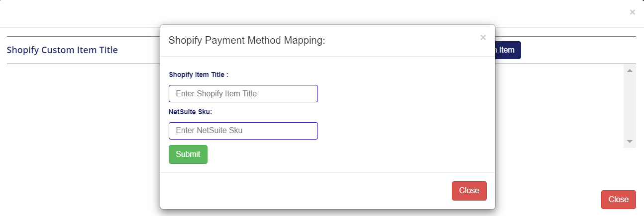Click empty dialog body right of the Sku field

click(x=398, y=131)
